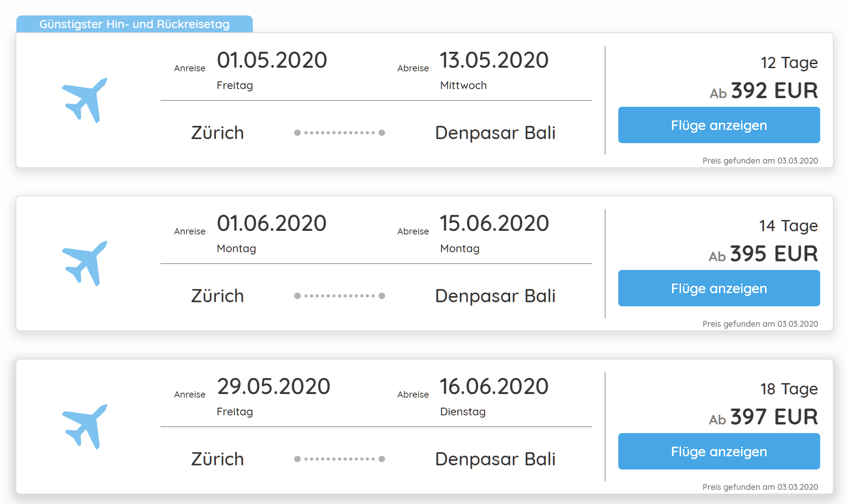The width and height of the screenshot is (847, 504).
Task: Click airplane icon on 395 EUR flight card
Action: tap(85, 263)
